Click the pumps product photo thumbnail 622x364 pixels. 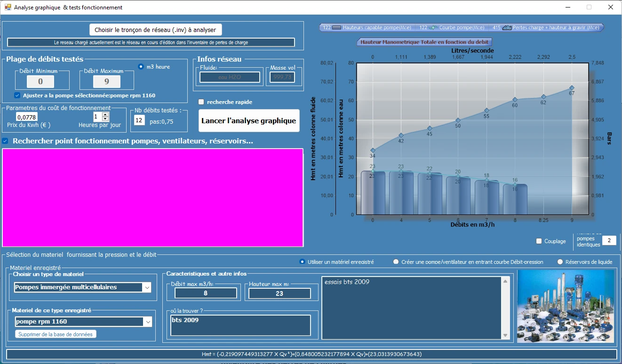(565, 306)
